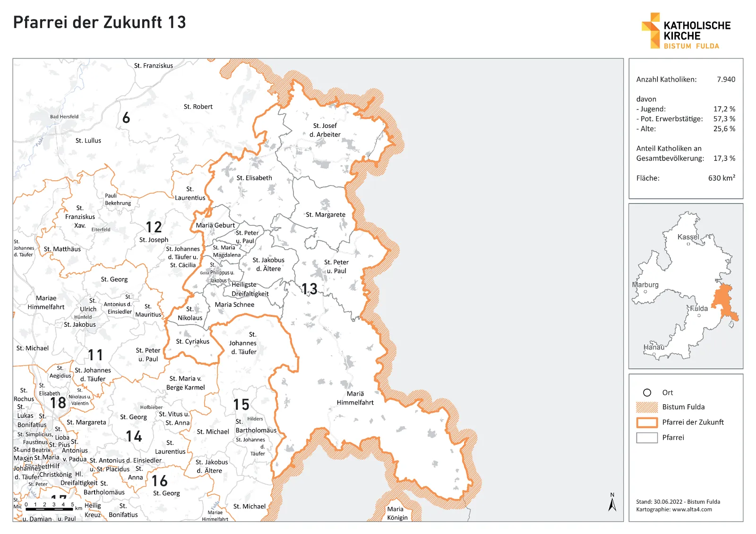Viewport: 756px width, 534px height.
Task: Click the large number '11' on the map
Action: (x=95, y=355)
